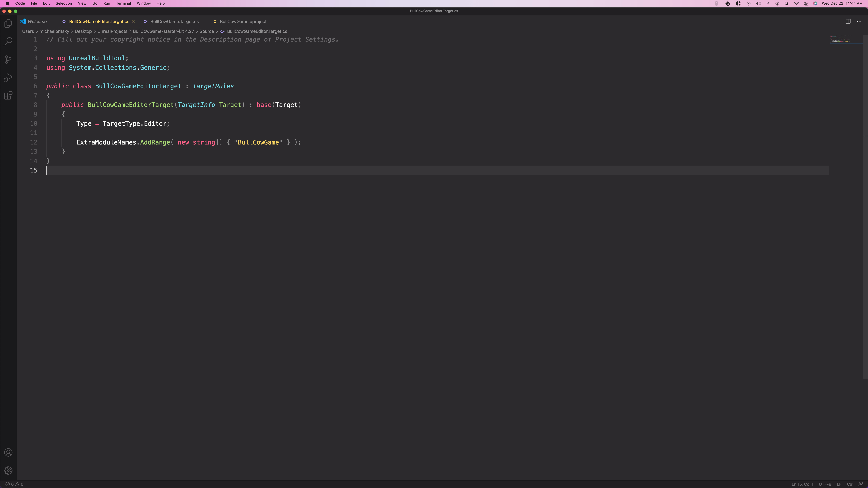
Task: Open the UnrealProjects breadcrumb dropdown
Action: (x=112, y=31)
